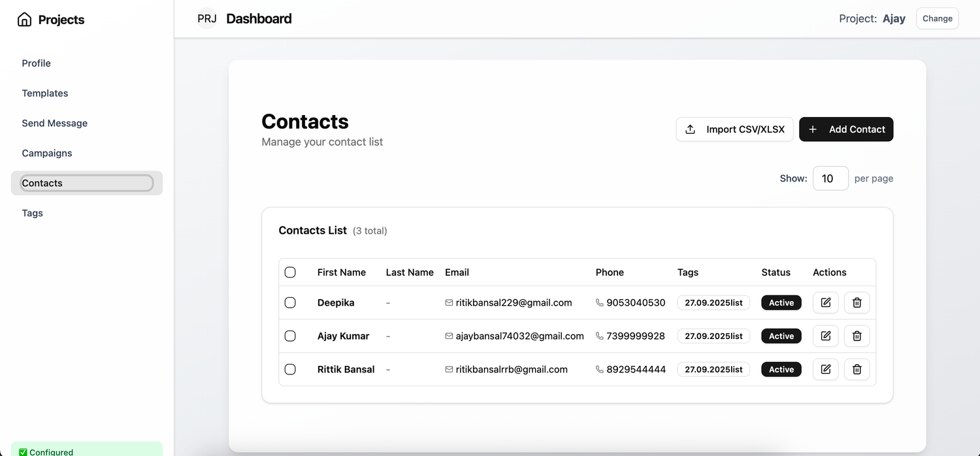
Task: Remove Rittik Bansal using trash icon
Action: (857, 369)
